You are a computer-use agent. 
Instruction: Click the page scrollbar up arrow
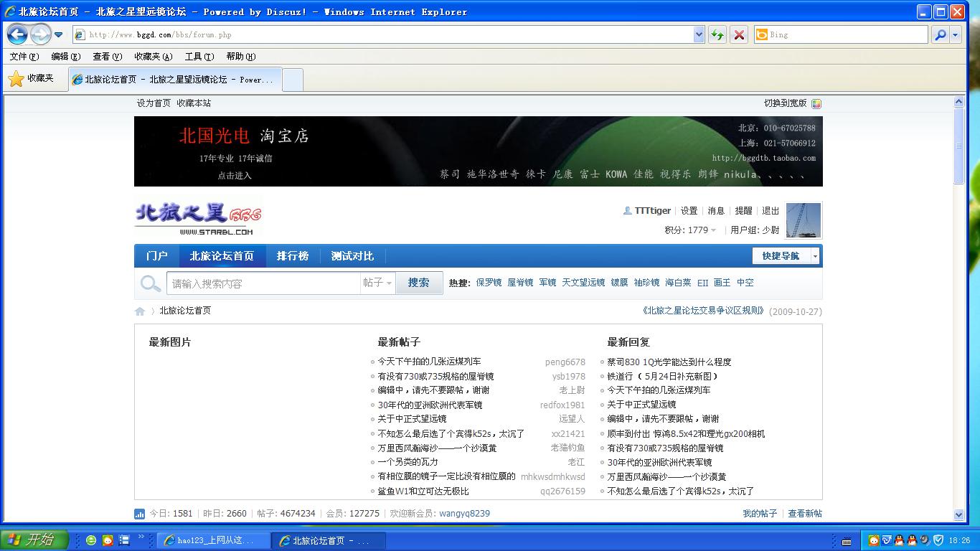(959, 103)
